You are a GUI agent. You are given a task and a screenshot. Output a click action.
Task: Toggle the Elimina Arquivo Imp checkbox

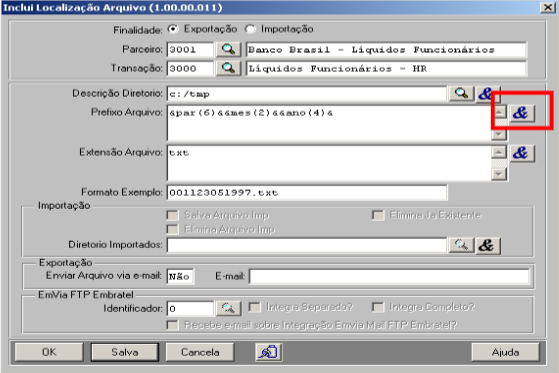pos(173,229)
